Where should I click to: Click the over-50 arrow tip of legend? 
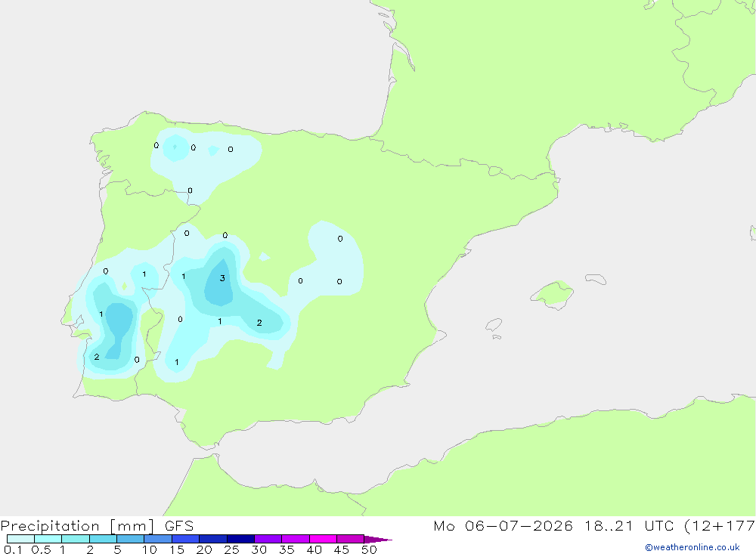point(378,539)
